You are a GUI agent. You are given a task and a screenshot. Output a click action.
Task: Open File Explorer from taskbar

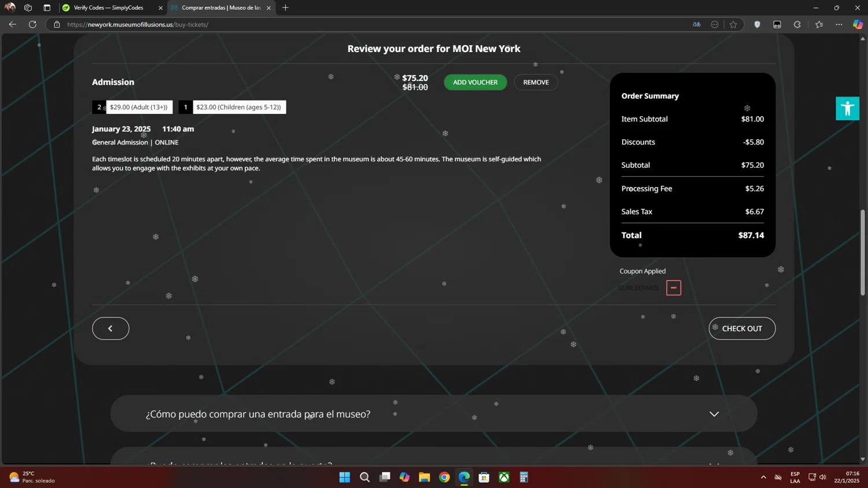424,477
